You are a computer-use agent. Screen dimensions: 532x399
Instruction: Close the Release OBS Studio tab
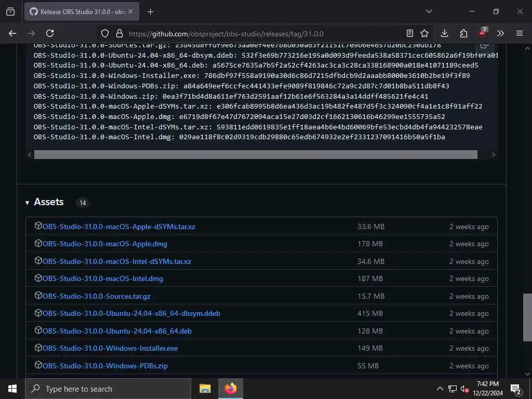[x=130, y=11]
